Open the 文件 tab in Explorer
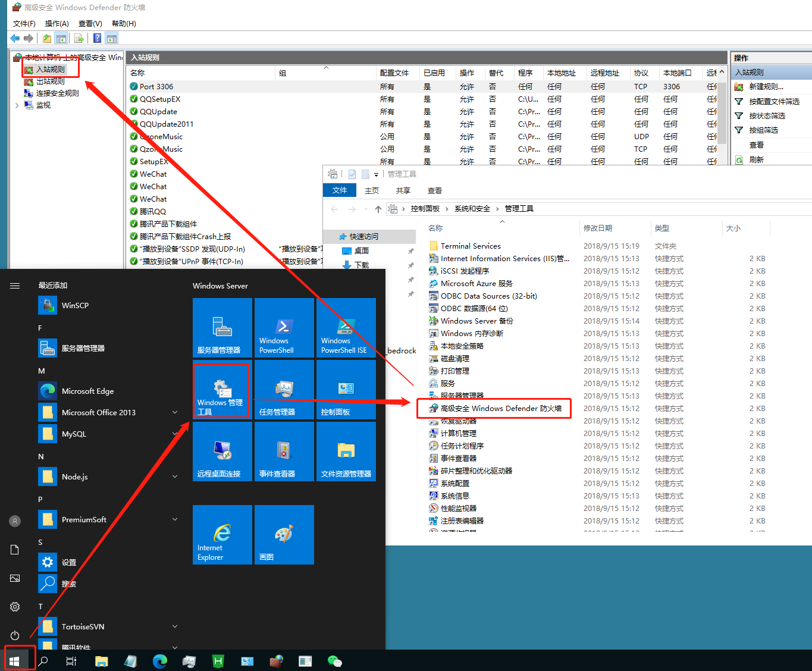The width and height of the screenshot is (812, 671). [x=340, y=190]
